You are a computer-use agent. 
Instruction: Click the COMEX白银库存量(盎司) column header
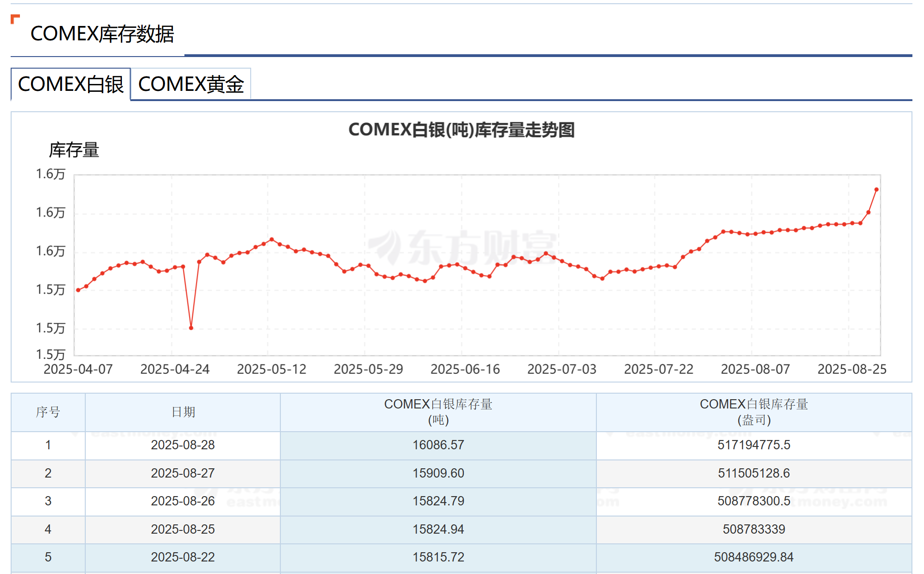(753, 412)
